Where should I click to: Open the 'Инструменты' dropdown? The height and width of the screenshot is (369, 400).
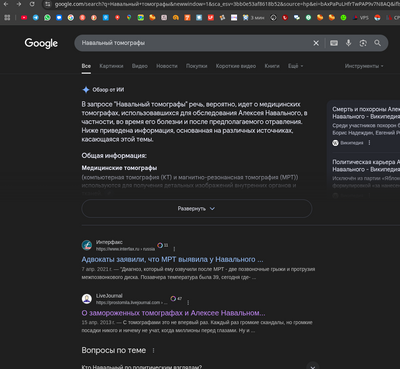pyautogui.click(x=364, y=66)
